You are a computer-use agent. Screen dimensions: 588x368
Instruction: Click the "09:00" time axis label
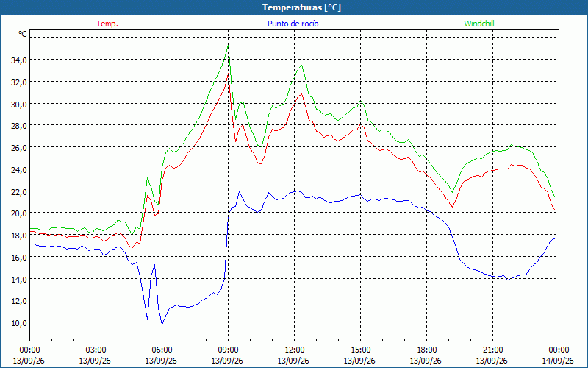[228, 350]
